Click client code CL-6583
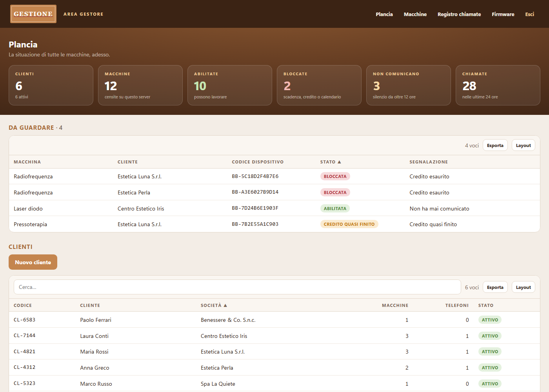The image size is (549, 392). [24, 320]
